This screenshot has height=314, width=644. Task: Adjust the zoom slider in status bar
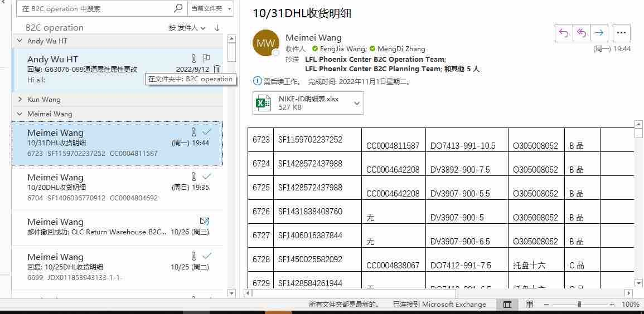[x=579, y=305]
